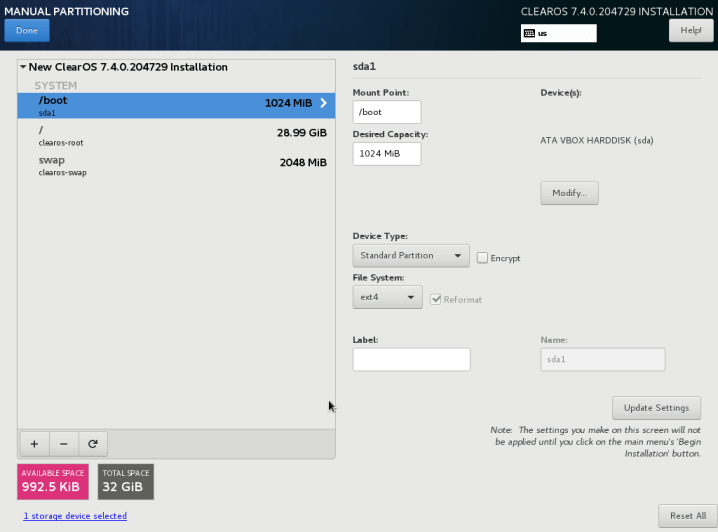Click the arrow chevron on /boot row
Image resolution: width=718 pixels, height=532 pixels.
coord(323,103)
